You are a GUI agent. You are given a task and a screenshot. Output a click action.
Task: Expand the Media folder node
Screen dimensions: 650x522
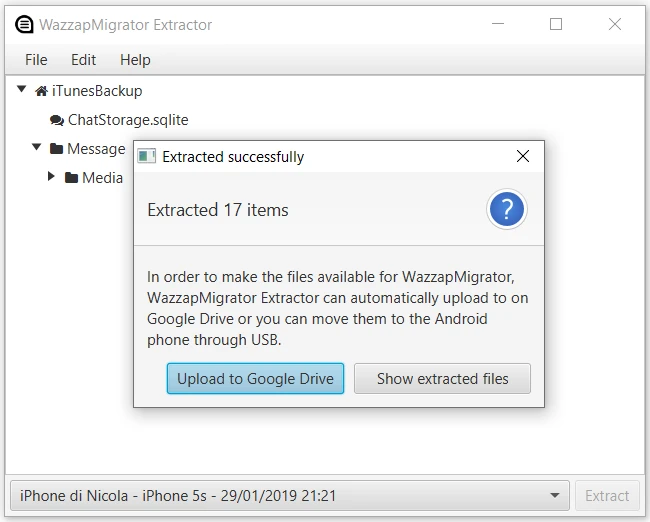(51, 176)
